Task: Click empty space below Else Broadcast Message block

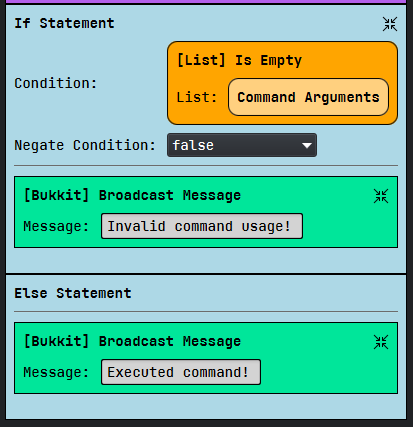Action: click(x=206, y=406)
